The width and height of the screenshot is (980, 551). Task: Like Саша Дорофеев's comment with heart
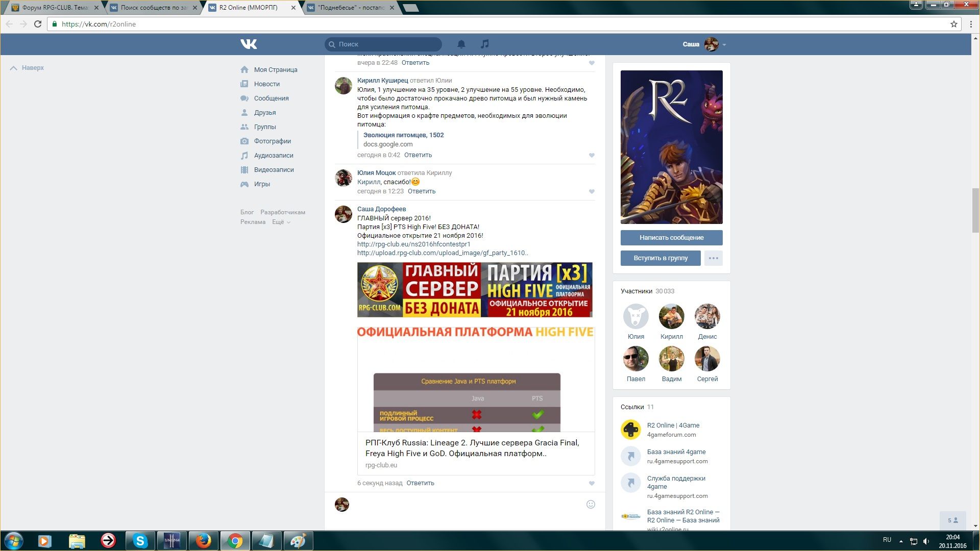coord(592,483)
